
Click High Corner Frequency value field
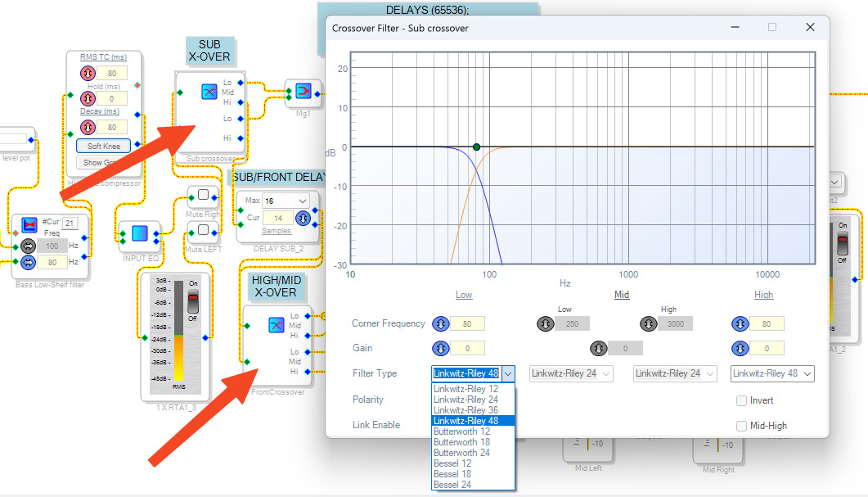click(x=766, y=323)
